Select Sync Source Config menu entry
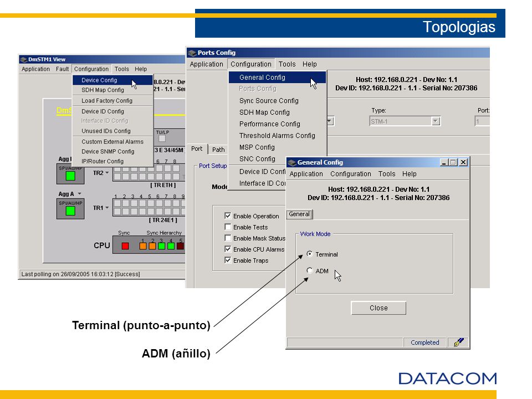Viewport: 532px width, 399px height. click(278, 101)
